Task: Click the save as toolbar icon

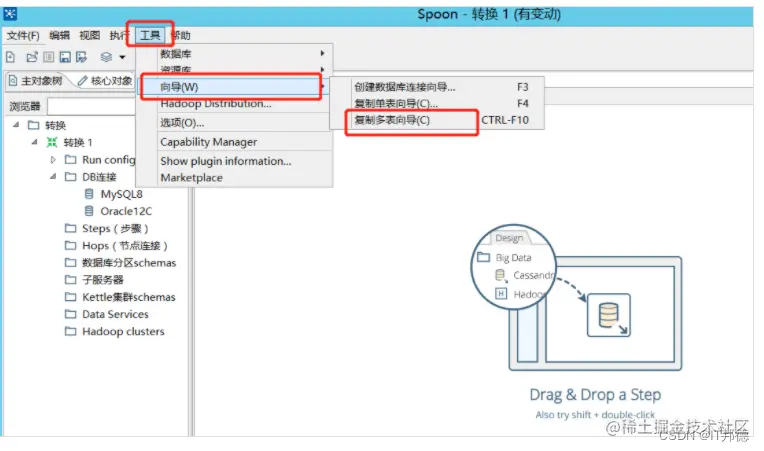Action: [x=81, y=57]
